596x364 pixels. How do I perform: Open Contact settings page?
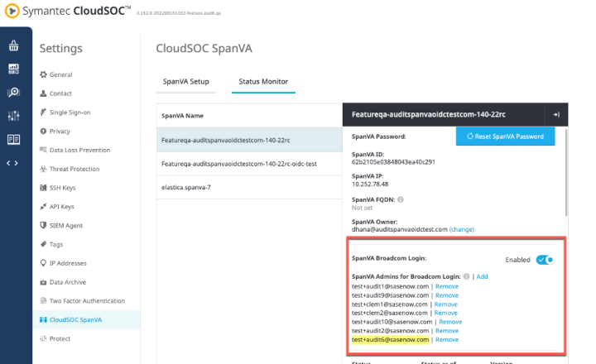pyautogui.click(x=60, y=93)
